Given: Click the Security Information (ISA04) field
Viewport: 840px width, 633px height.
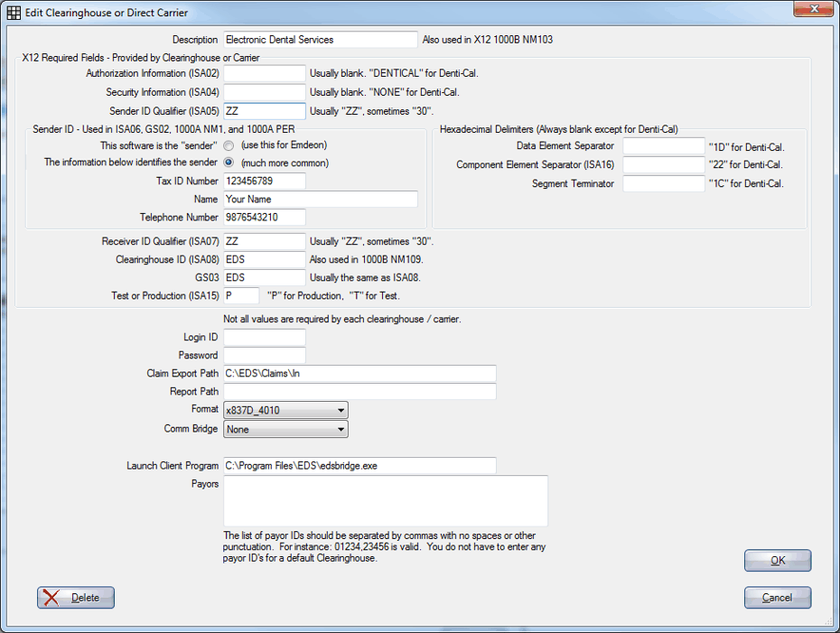Looking at the screenshot, I should click(x=265, y=92).
